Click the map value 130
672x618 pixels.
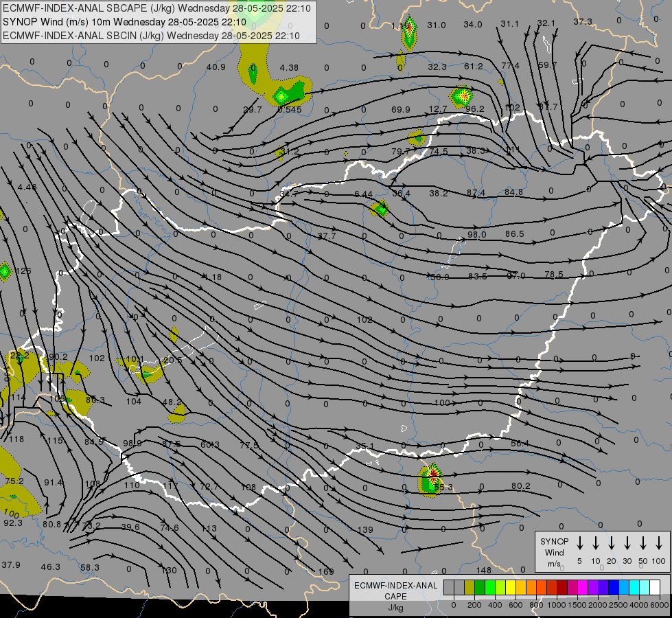169,571
